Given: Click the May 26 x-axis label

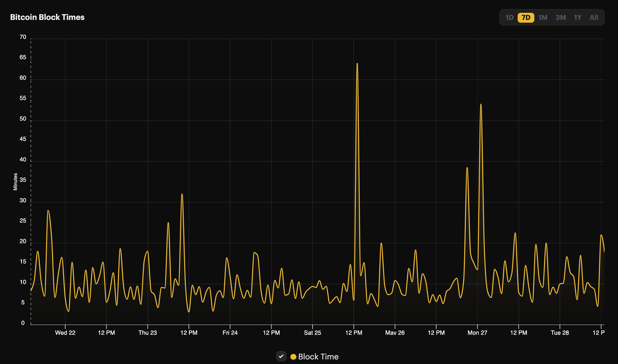Looking at the screenshot, I should click(395, 333).
